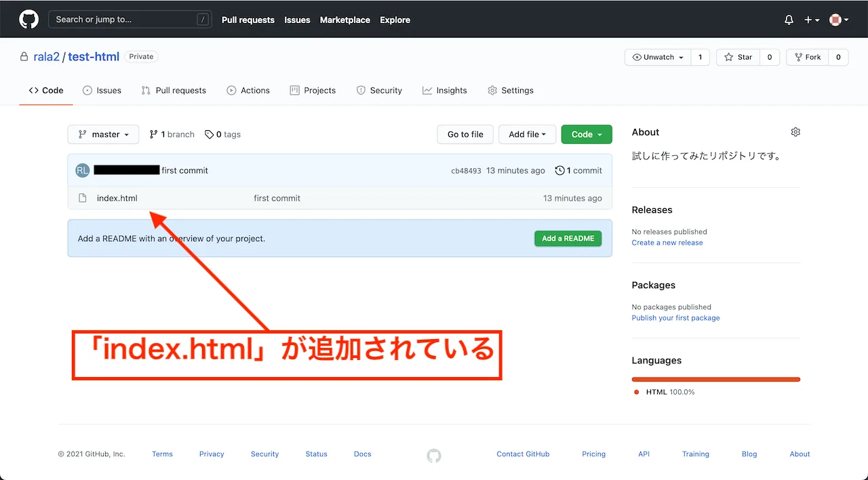The image size is (868, 480).
Task: Click the stargazers count 0
Action: coord(770,58)
